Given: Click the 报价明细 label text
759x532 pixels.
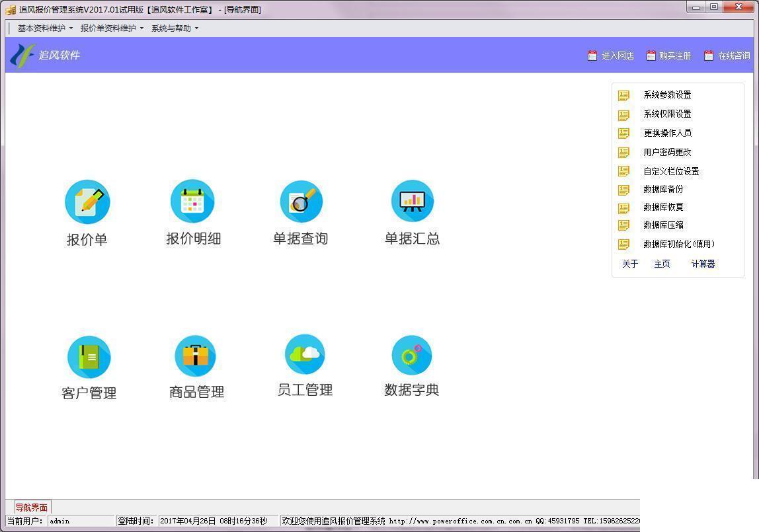Looking at the screenshot, I should click(194, 239).
